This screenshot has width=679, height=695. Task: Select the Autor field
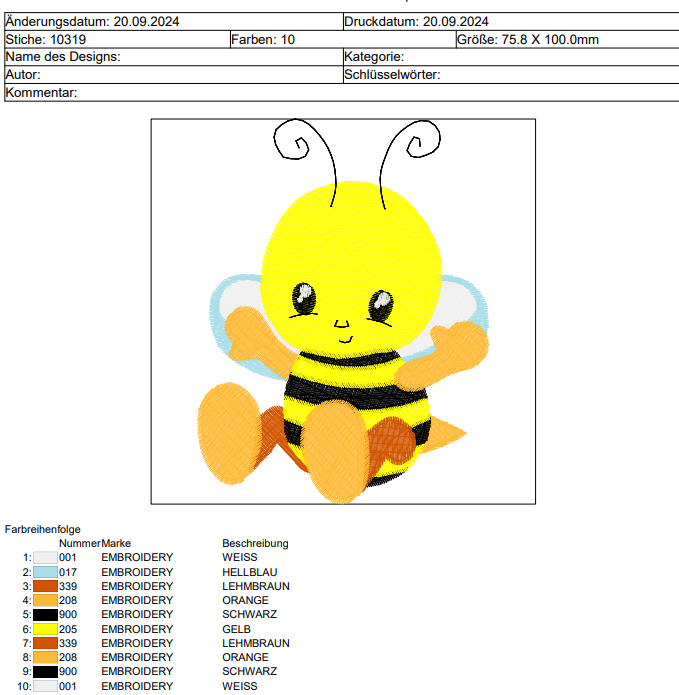172,75
